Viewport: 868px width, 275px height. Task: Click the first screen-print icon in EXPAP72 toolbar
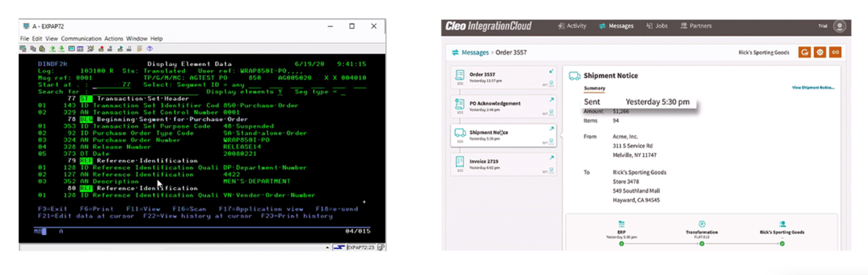pos(23,49)
